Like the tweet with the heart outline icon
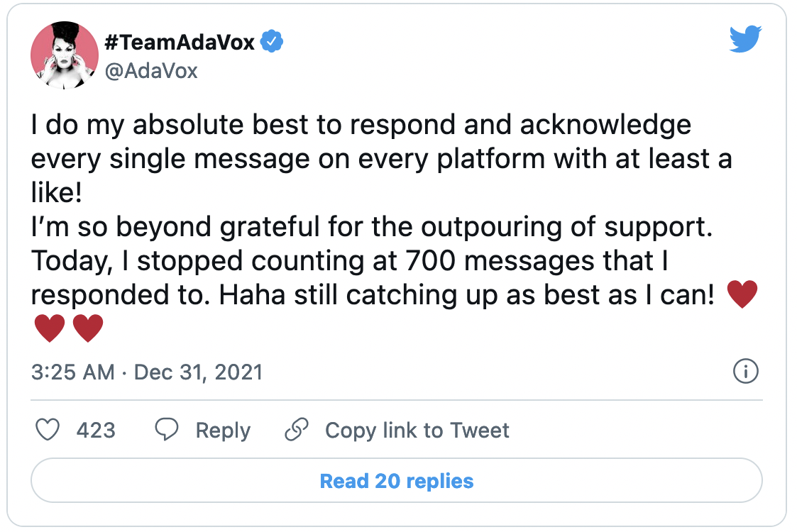Screen dimensions: 797x532 pyautogui.click(x=48, y=430)
